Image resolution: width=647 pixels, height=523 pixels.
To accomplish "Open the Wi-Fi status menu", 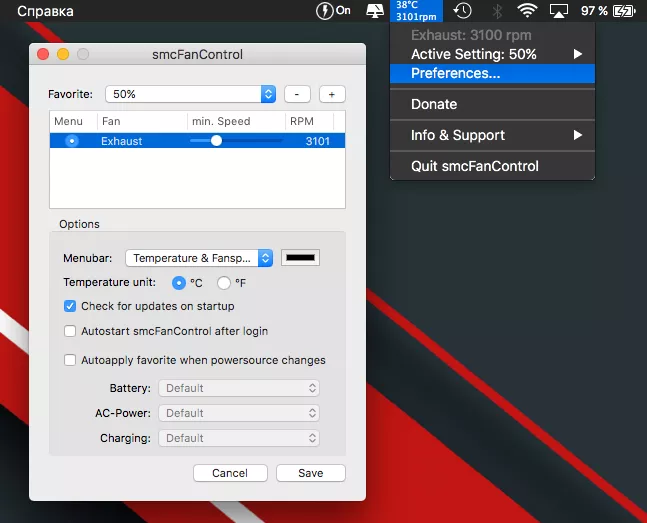I will click(x=527, y=11).
